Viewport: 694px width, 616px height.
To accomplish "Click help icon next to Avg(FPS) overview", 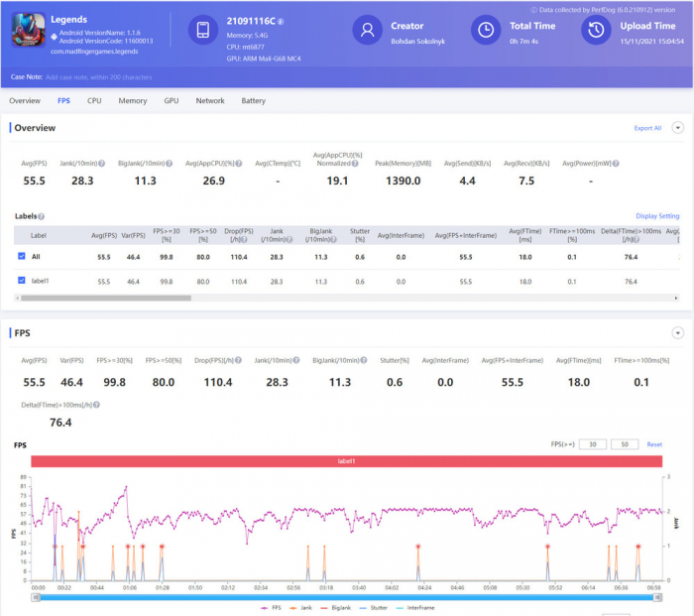I will point(51,164).
